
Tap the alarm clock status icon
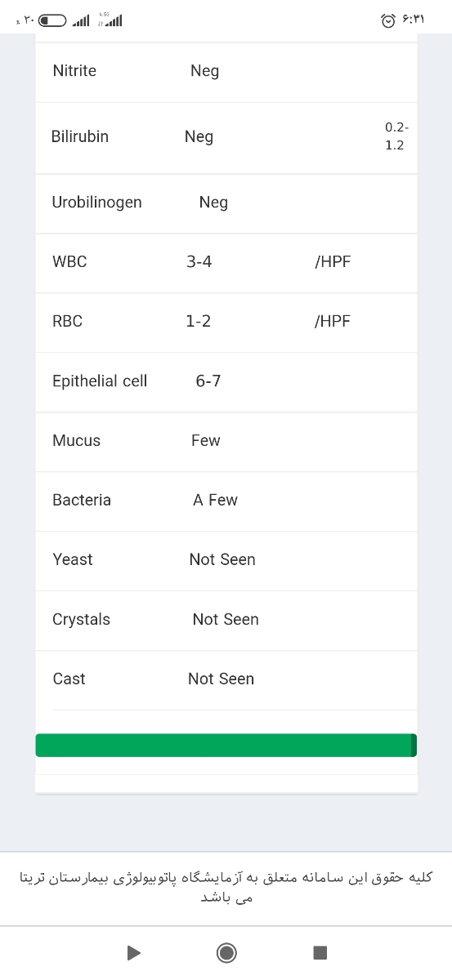388,20
